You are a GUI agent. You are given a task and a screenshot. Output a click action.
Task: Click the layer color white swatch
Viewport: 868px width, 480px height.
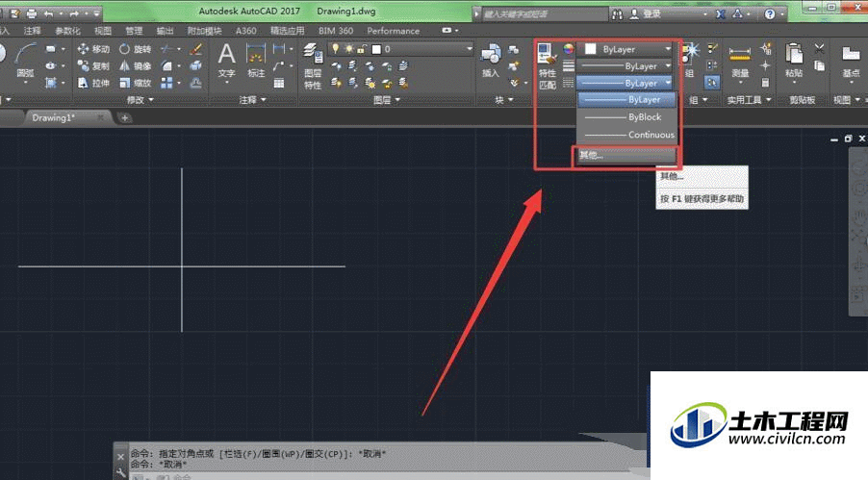[x=376, y=49]
